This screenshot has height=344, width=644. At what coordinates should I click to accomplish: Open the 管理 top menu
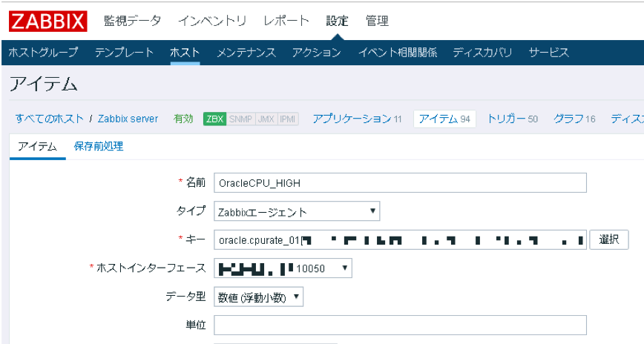pyautogui.click(x=377, y=21)
